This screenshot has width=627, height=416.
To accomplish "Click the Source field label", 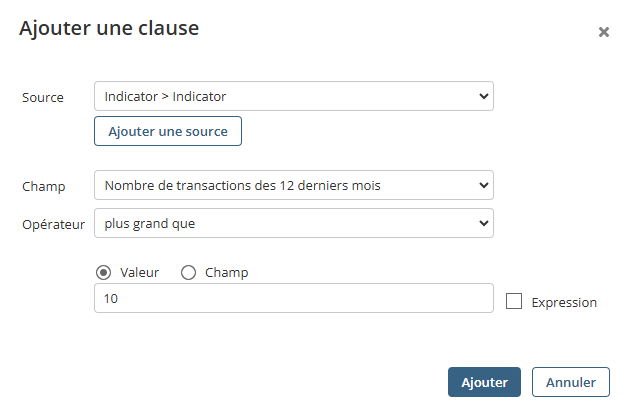I will [x=43, y=98].
